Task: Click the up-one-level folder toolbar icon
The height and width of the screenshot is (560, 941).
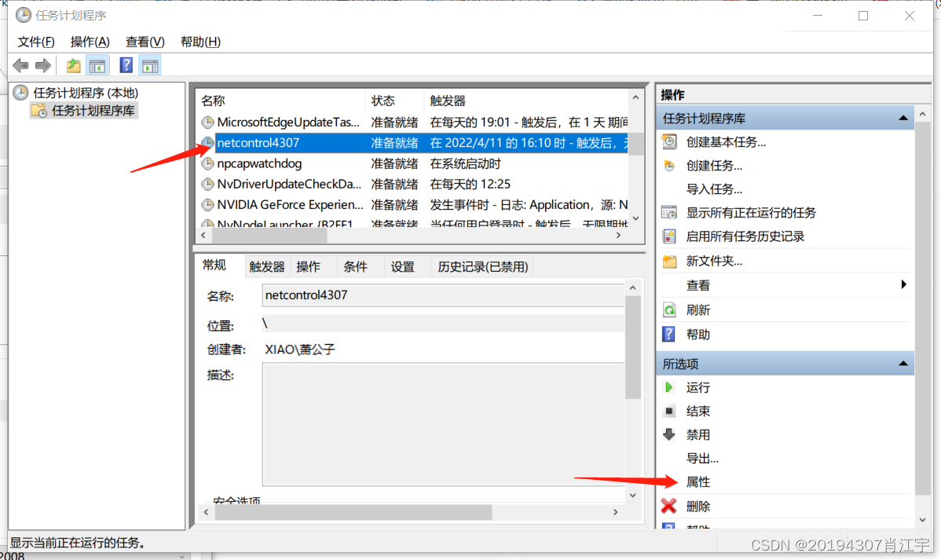Action: 73,65
